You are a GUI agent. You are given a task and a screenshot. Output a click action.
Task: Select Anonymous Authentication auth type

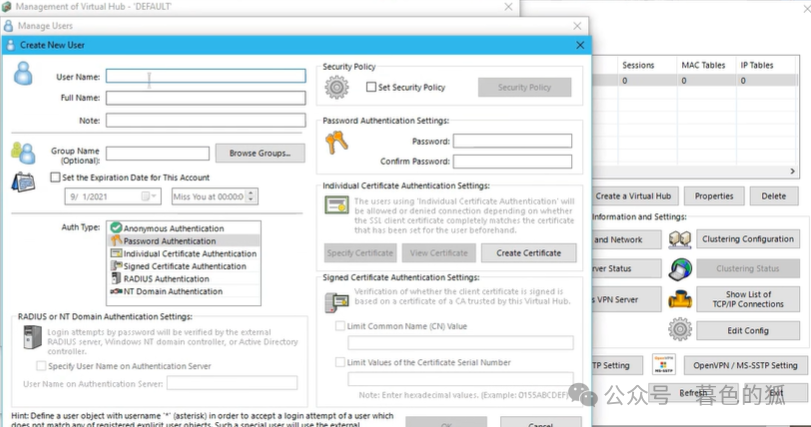point(174,228)
